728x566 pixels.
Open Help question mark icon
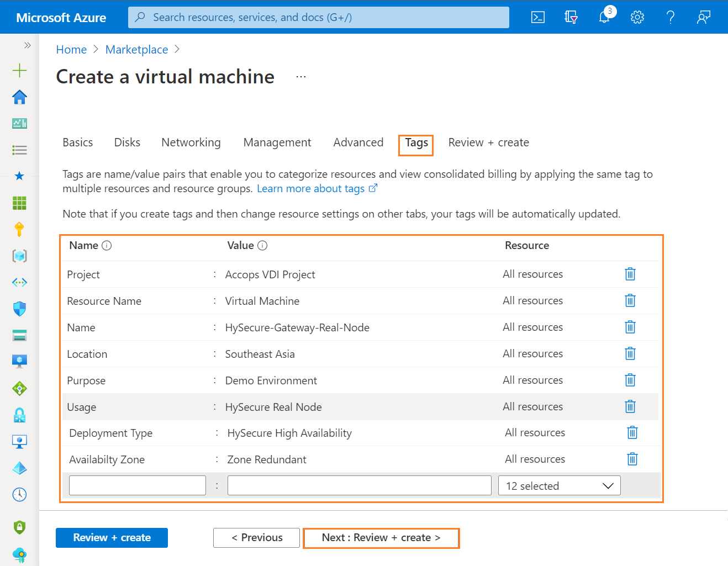tap(671, 17)
